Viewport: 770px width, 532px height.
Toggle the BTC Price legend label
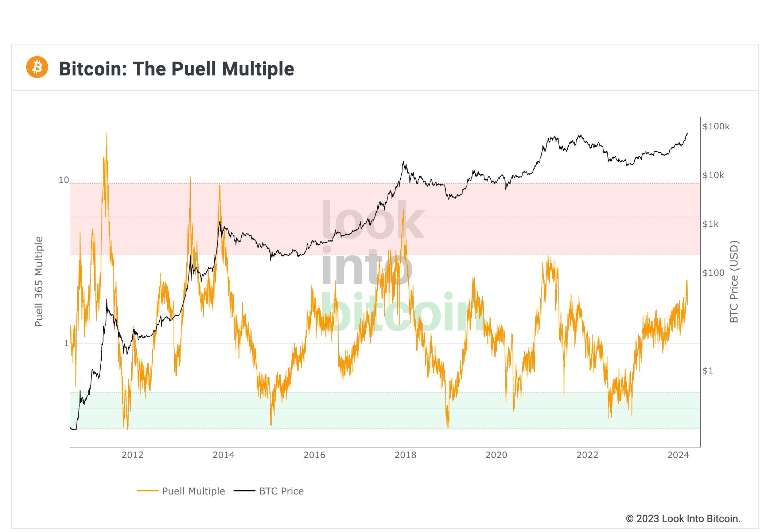coord(281,491)
